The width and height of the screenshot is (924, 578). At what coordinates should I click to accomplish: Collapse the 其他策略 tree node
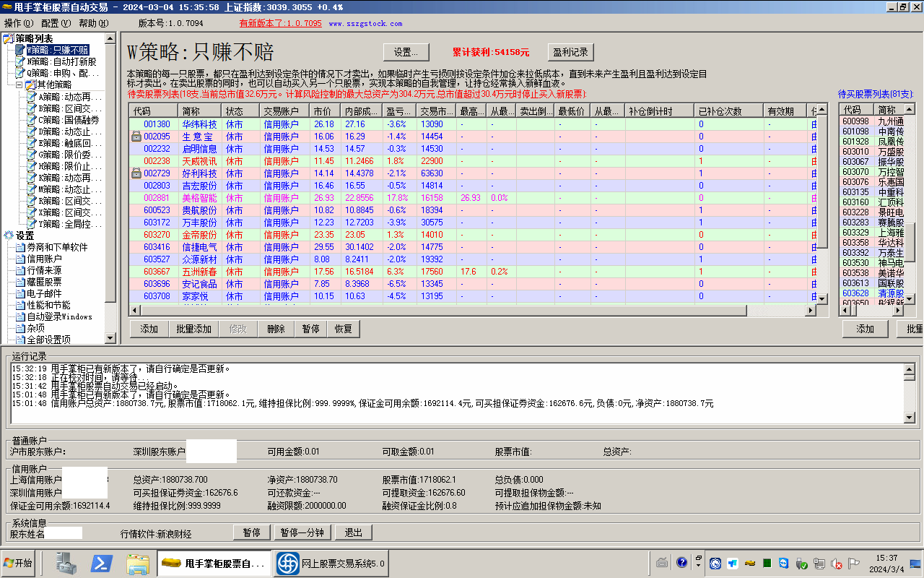19,85
